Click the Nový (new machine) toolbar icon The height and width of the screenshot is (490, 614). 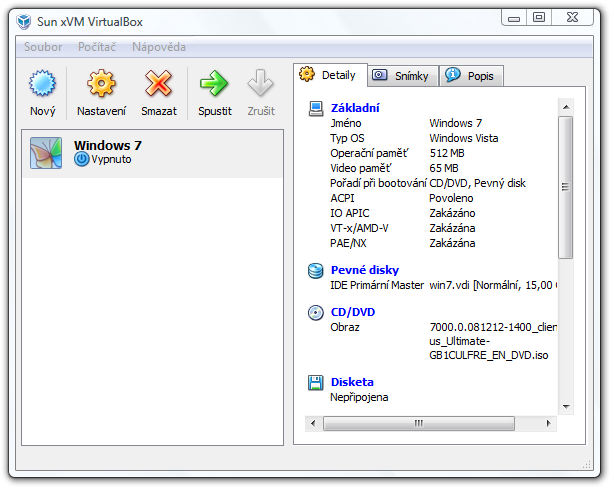42,83
